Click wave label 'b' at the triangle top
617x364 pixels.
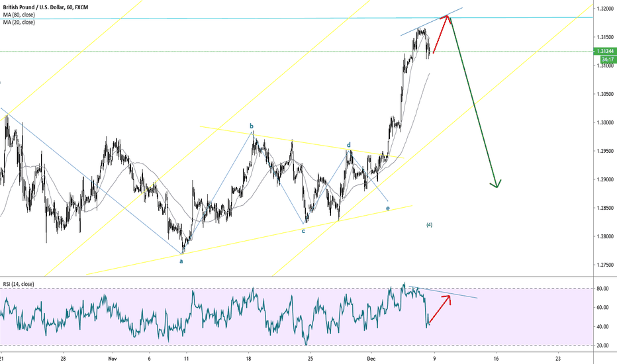(x=252, y=126)
